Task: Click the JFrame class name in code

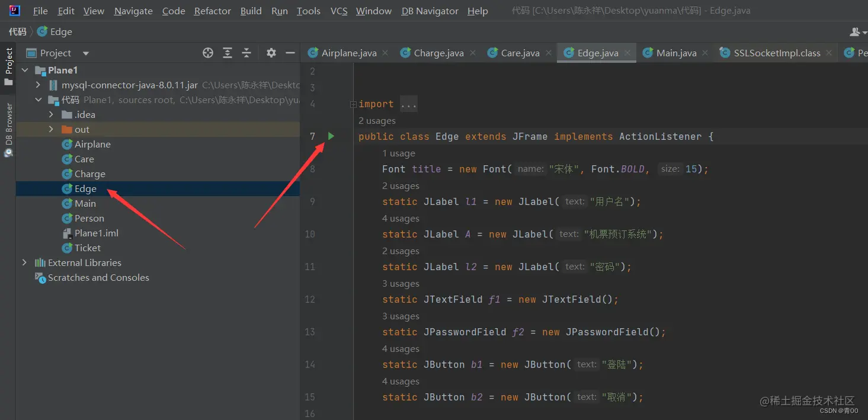Action: click(x=530, y=136)
